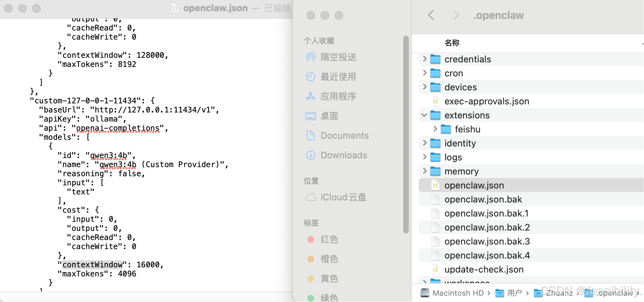
Task: Collapse the extensions folder
Action: coord(425,115)
